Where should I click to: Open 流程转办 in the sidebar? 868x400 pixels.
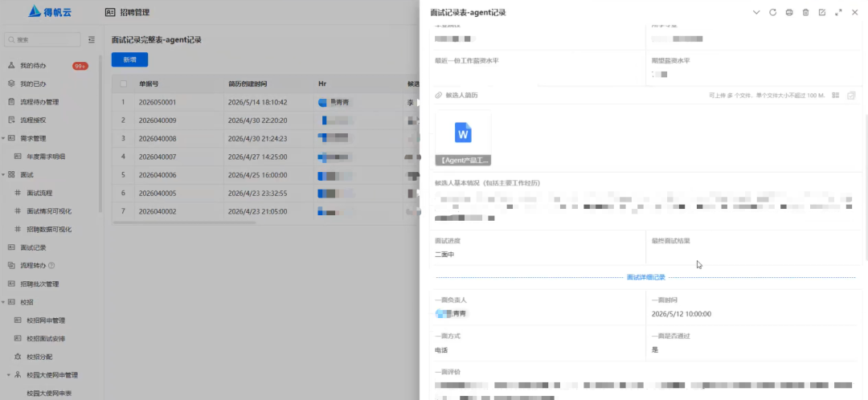coord(33,266)
